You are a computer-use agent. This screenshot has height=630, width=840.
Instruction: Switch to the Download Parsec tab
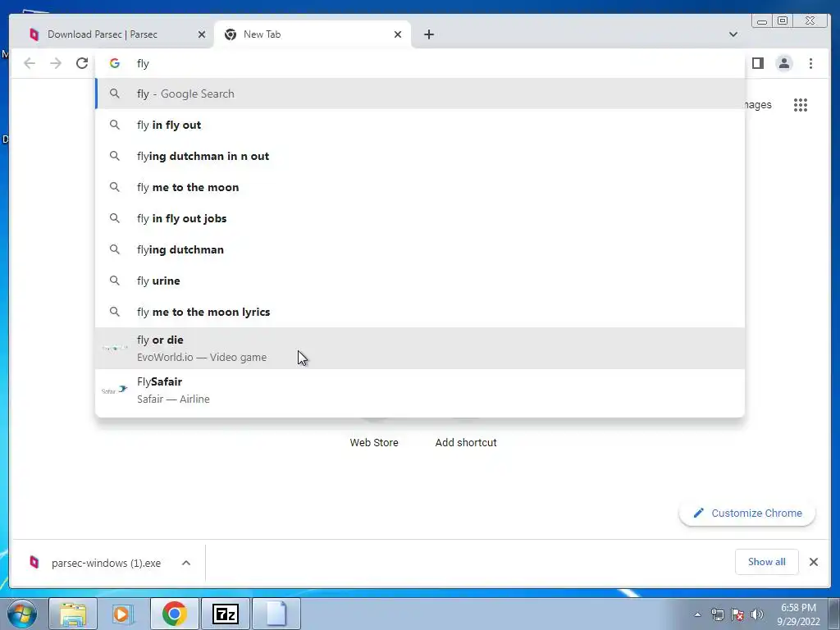tap(112, 34)
